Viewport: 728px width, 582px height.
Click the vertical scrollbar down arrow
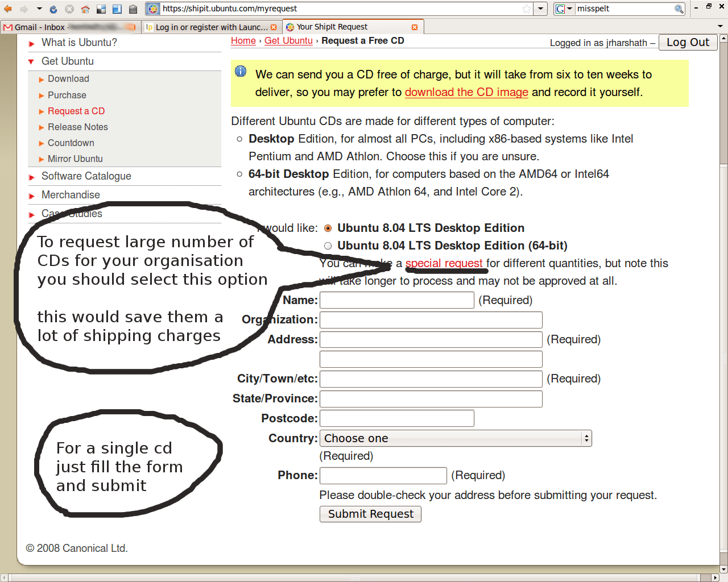(x=723, y=569)
